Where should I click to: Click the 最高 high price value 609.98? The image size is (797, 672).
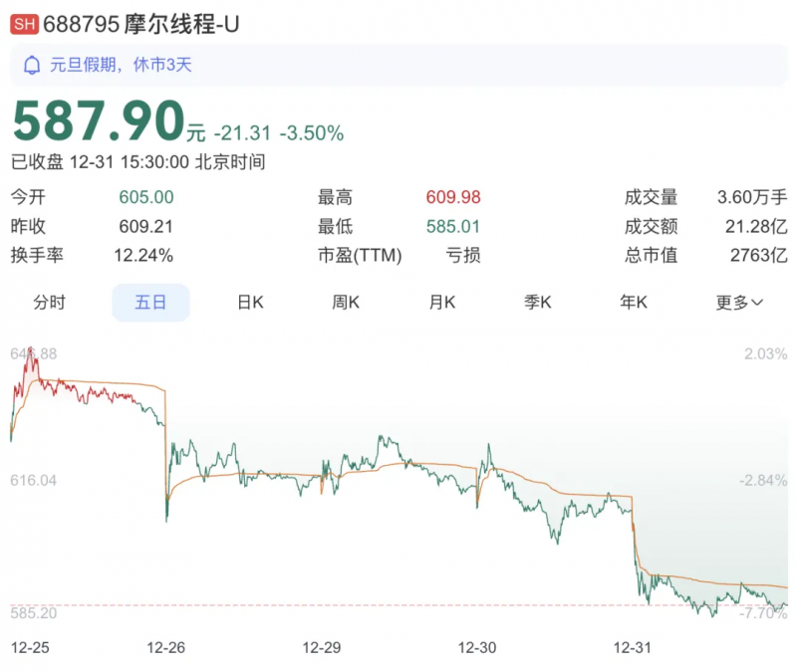coord(452,197)
